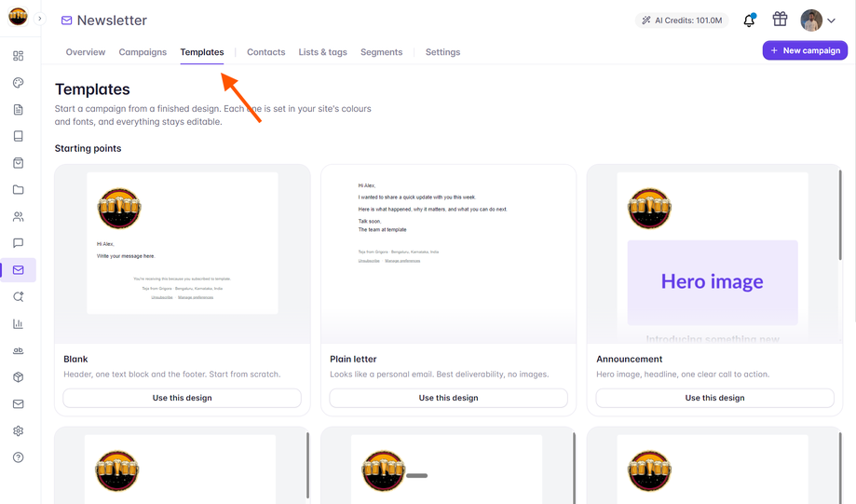This screenshot has height=504, width=856.
Task: Open the bar chart analytics icon
Action: pos(18,324)
